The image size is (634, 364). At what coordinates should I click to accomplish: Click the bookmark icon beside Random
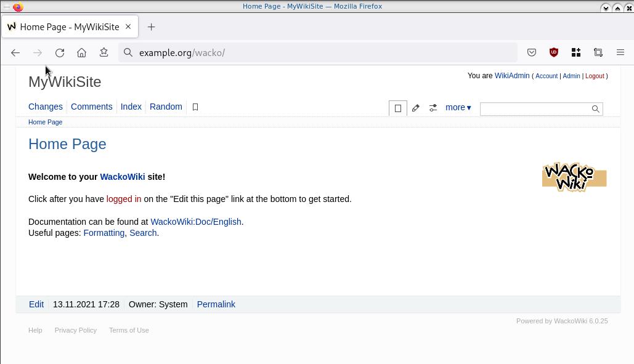195,107
